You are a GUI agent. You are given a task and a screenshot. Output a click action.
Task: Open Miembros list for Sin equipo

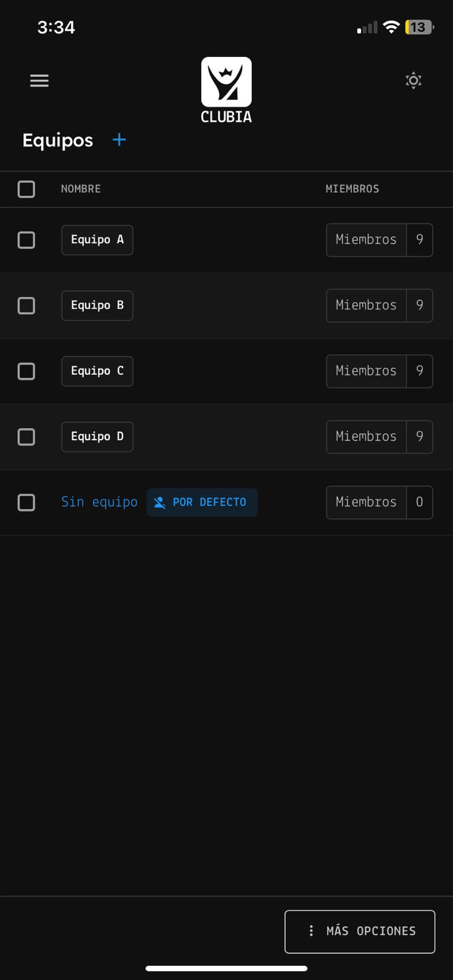point(379,502)
